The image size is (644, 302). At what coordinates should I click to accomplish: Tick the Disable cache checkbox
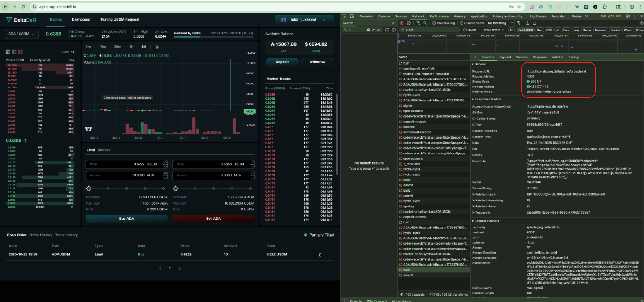click(462, 23)
